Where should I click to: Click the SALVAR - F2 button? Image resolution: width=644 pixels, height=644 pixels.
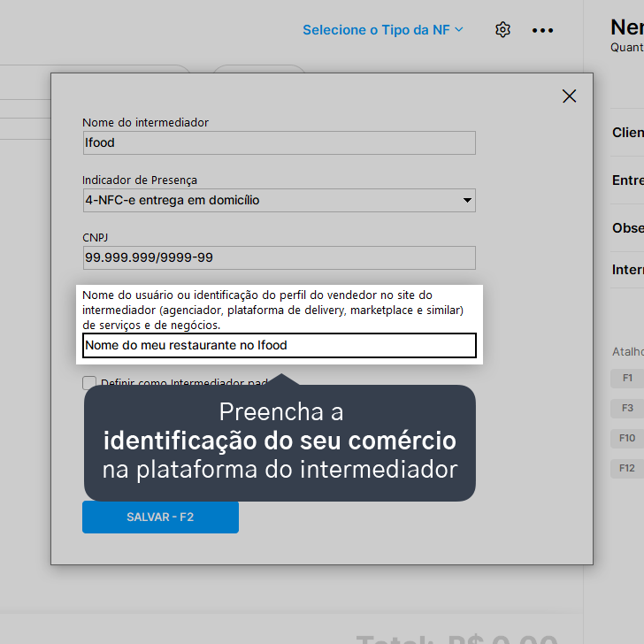coord(160,517)
